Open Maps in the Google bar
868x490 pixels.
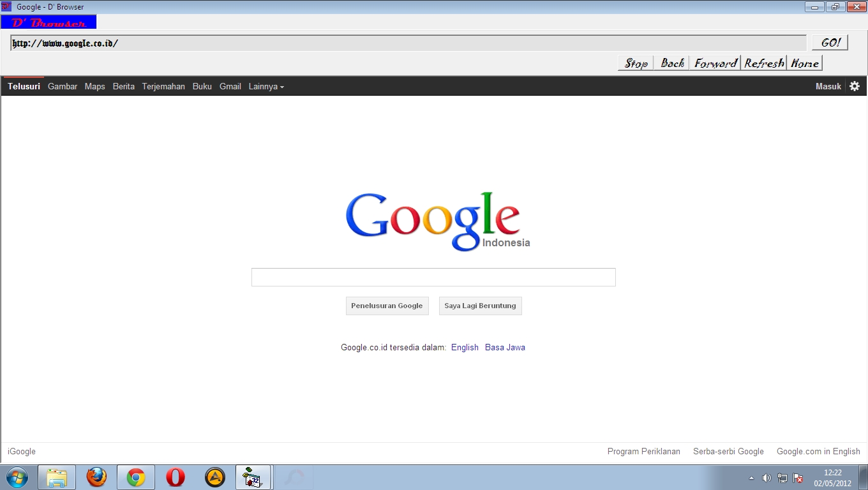94,86
